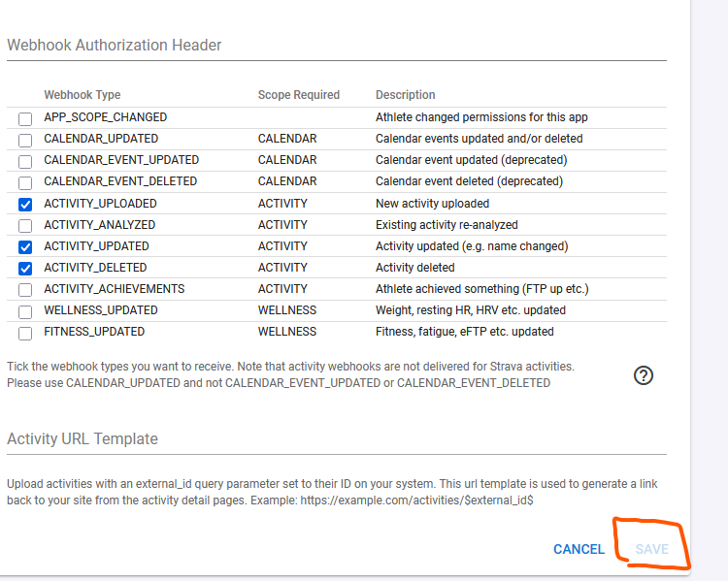Click the Webhook Authorization Header field
The image size is (728, 581).
pyautogui.click(x=336, y=46)
